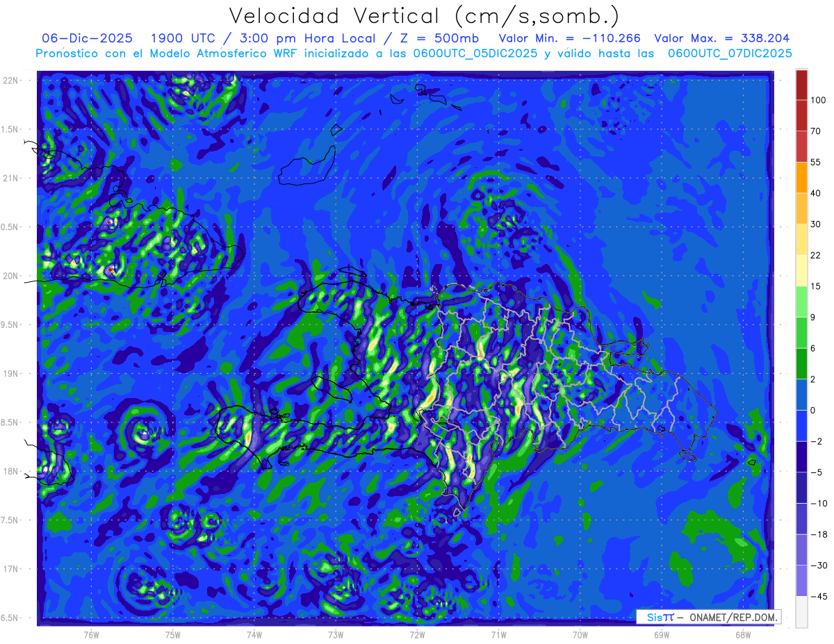Click the legend band between -5 and -2
Image resolution: width=834 pixels, height=644 pixels.
801,456
